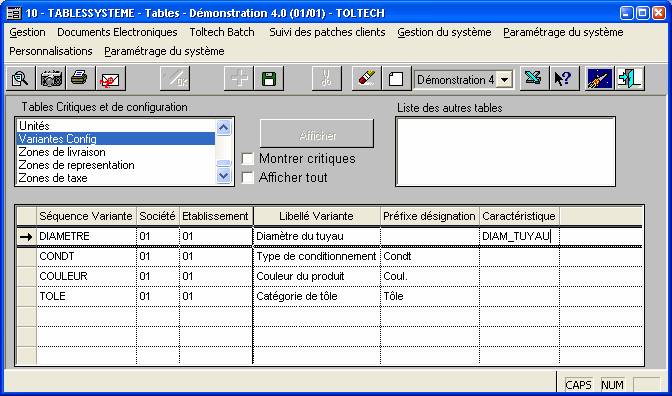
Task: Open the Toltech Batch menu
Action: 222,32
